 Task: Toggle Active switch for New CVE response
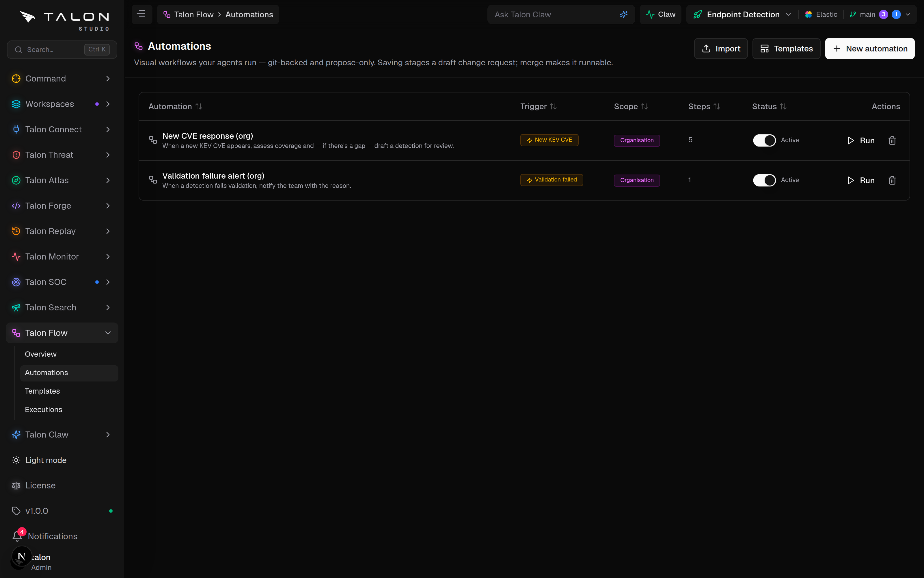click(x=764, y=140)
